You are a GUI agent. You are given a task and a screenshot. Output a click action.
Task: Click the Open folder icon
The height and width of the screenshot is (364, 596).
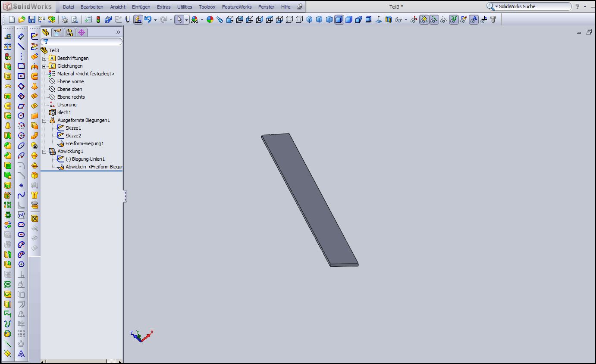pyautogui.click(x=22, y=19)
